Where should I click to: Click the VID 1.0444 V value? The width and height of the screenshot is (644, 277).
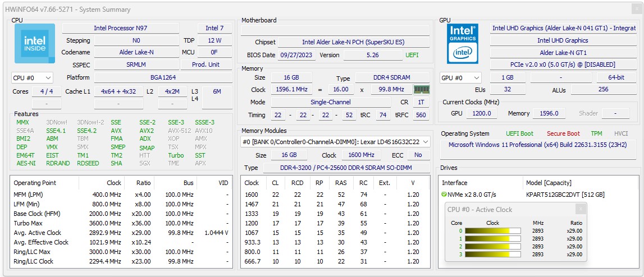216,233
